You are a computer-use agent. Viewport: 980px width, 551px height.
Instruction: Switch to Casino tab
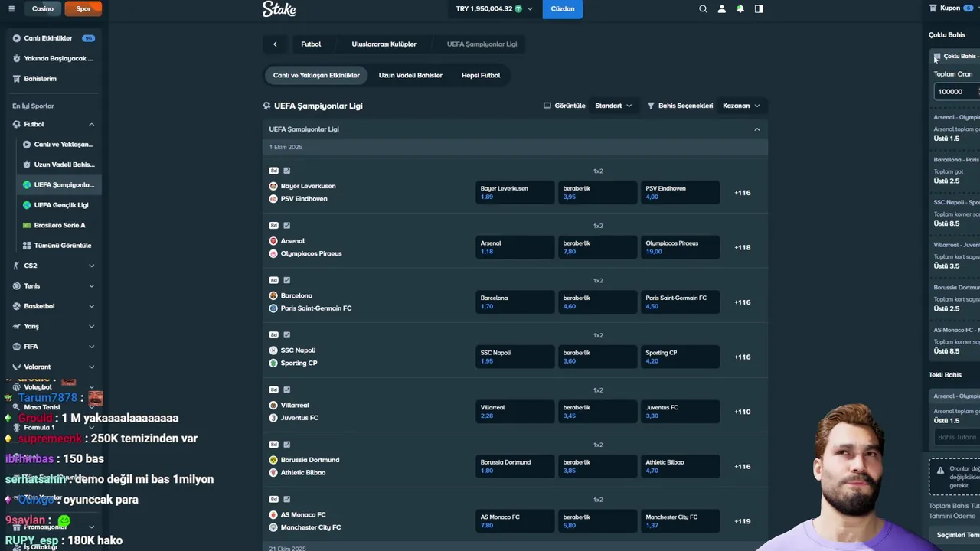pyautogui.click(x=43, y=9)
